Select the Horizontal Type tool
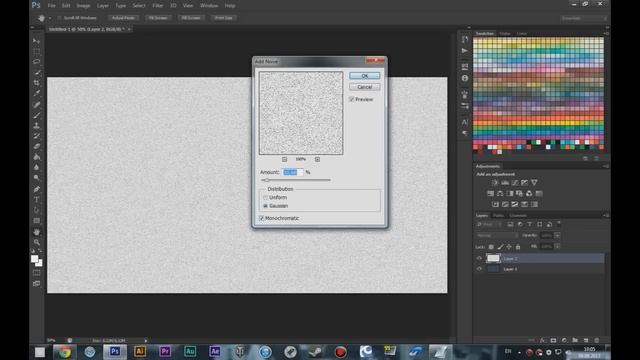 (36, 200)
